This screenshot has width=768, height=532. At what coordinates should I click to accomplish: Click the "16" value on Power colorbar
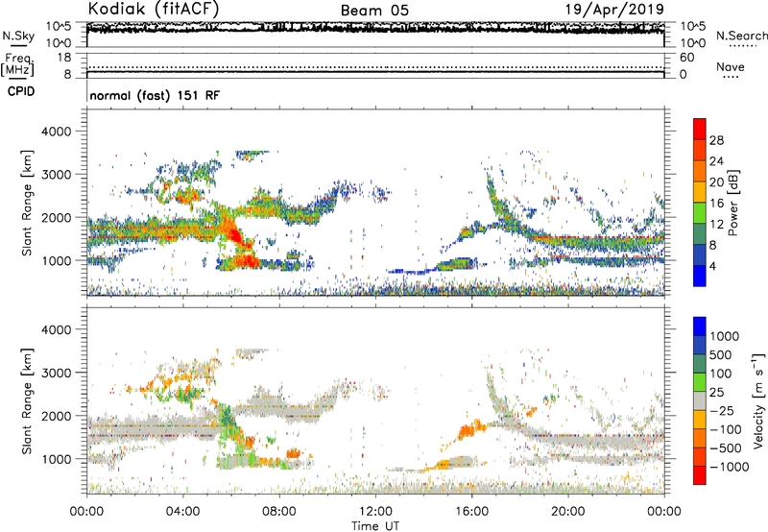tap(716, 204)
